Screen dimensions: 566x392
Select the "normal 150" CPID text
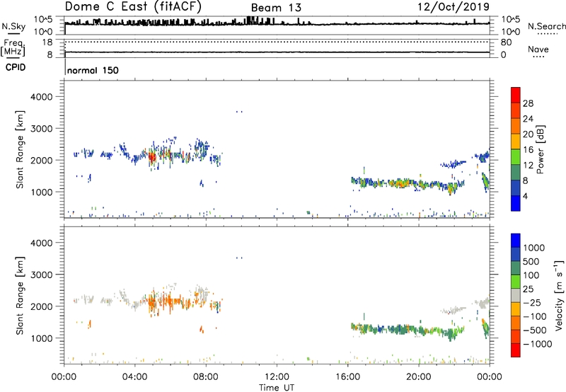(93, 70)
